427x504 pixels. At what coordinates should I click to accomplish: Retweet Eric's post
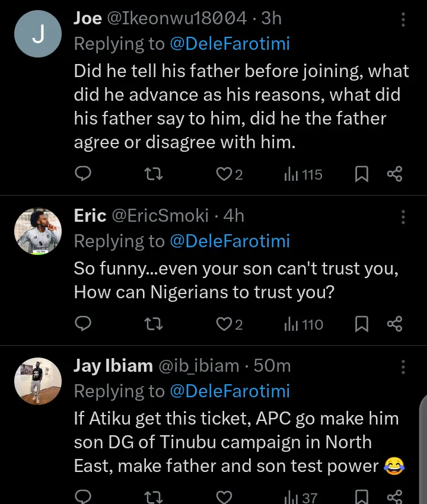pos(154,324)
